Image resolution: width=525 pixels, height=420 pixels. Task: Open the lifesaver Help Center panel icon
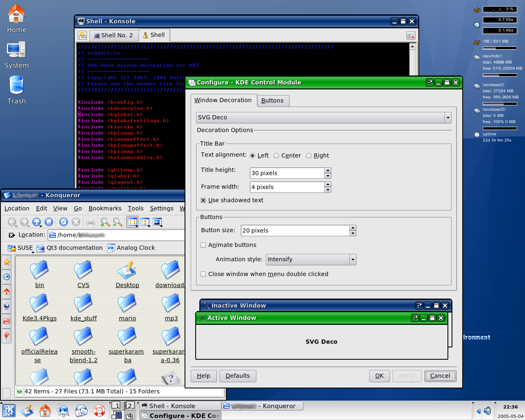click(99, 410)
